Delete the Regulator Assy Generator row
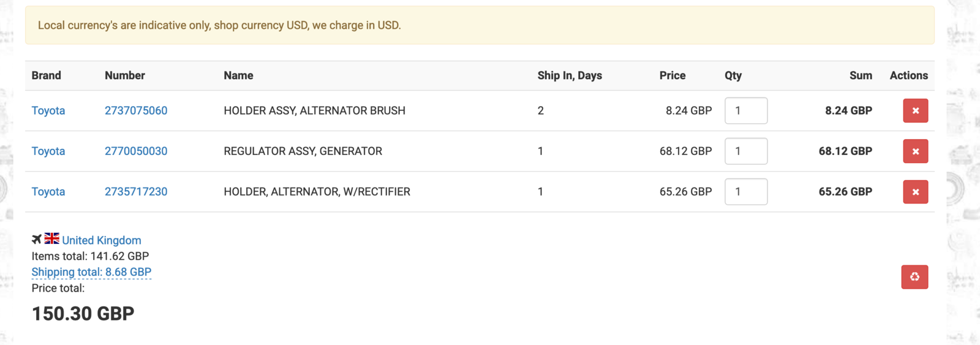980x345 pixels. click(x=915, y=151)
